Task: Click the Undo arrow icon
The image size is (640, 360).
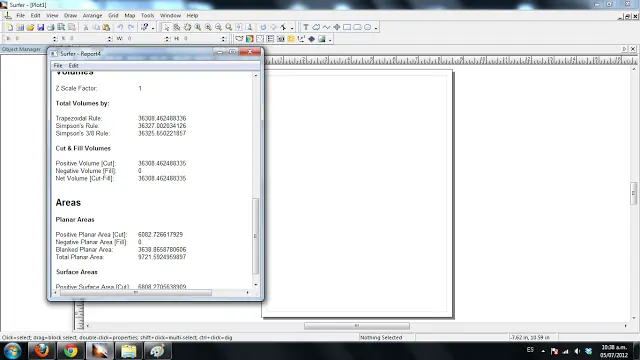Action: tap(120, 27)
